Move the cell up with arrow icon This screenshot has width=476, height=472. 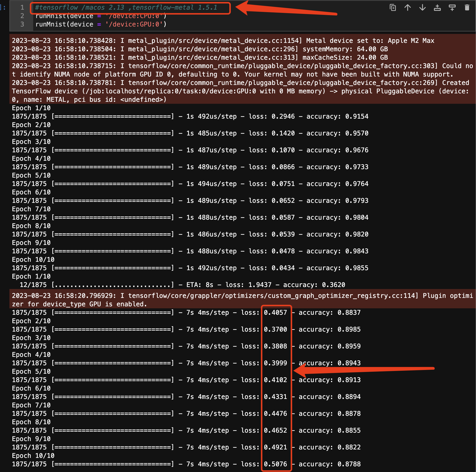pyautogui.click(x=408, y=8)
